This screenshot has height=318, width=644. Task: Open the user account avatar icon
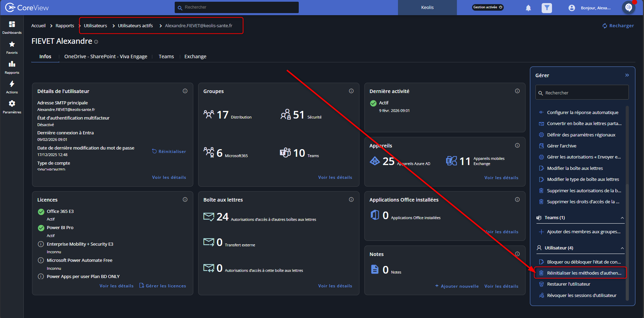572,8
